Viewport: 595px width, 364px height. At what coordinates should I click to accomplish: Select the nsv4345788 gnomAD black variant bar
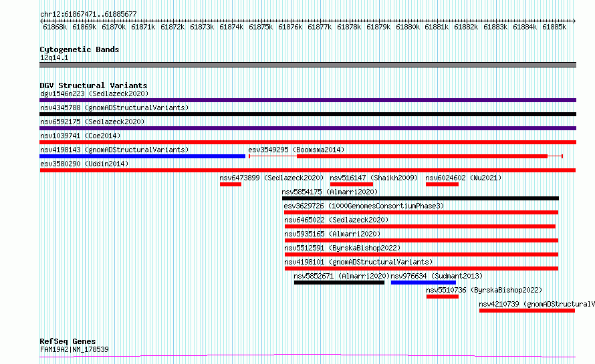308,114
